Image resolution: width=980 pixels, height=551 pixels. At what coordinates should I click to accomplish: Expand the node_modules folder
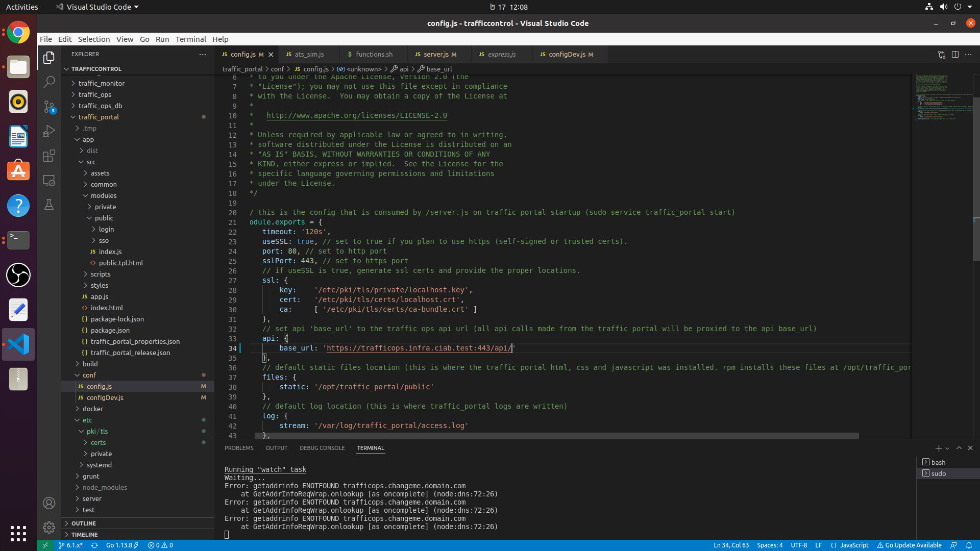[x=105, y=487]
